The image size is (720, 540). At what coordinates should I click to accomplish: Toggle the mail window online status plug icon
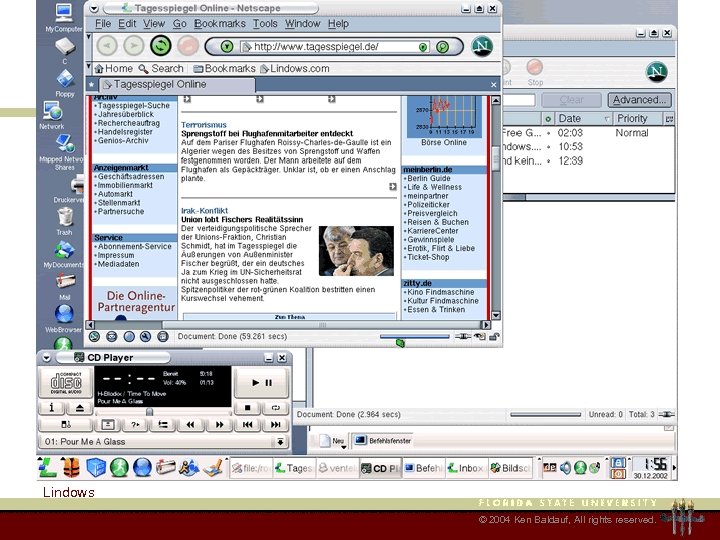tap(666, 414)
